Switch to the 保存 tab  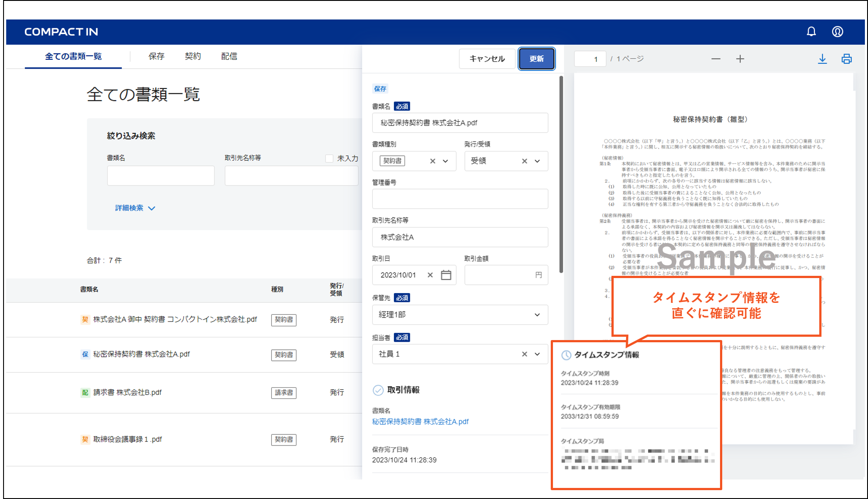pos(156,56)
